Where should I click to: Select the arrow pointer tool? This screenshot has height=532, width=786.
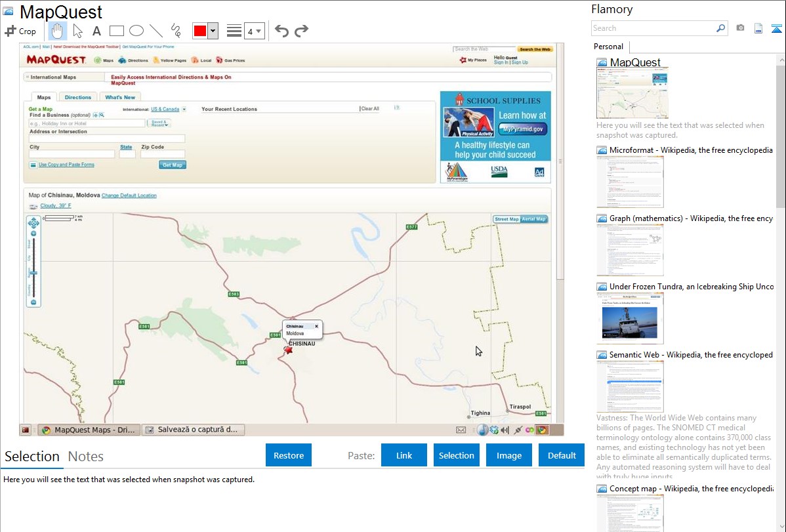point(77,31)
